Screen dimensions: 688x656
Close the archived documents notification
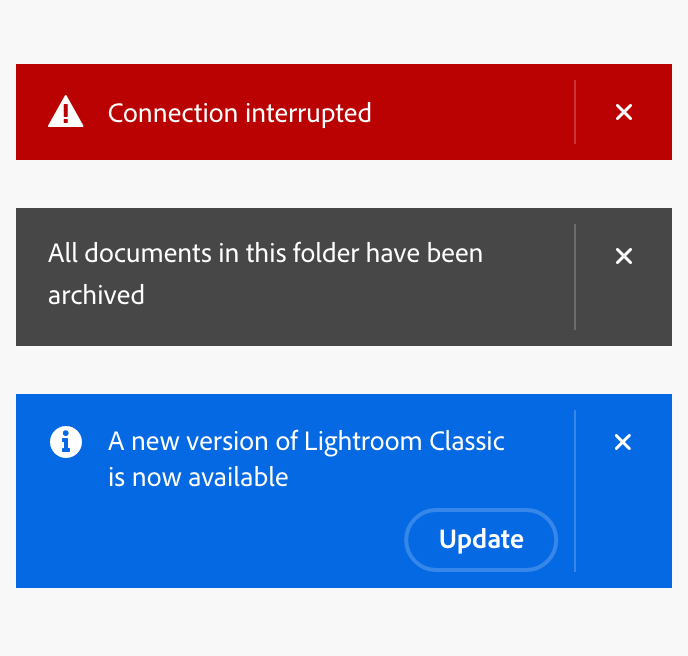624,256
